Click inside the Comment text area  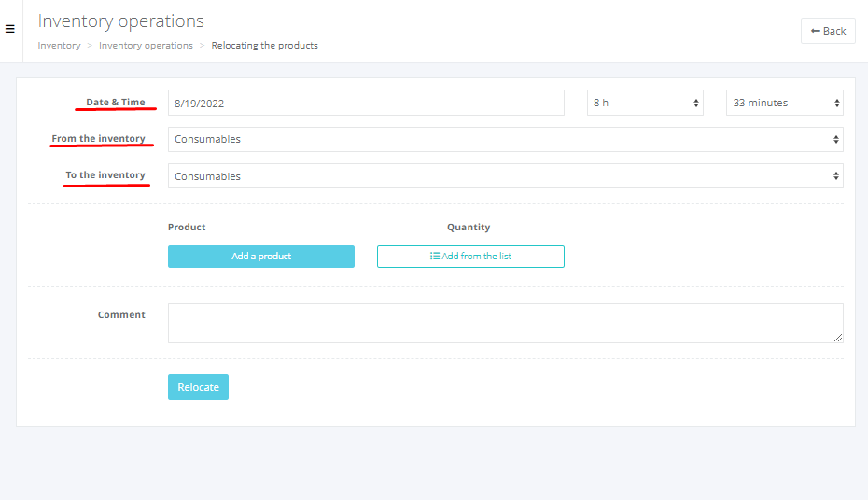(505, 323)
